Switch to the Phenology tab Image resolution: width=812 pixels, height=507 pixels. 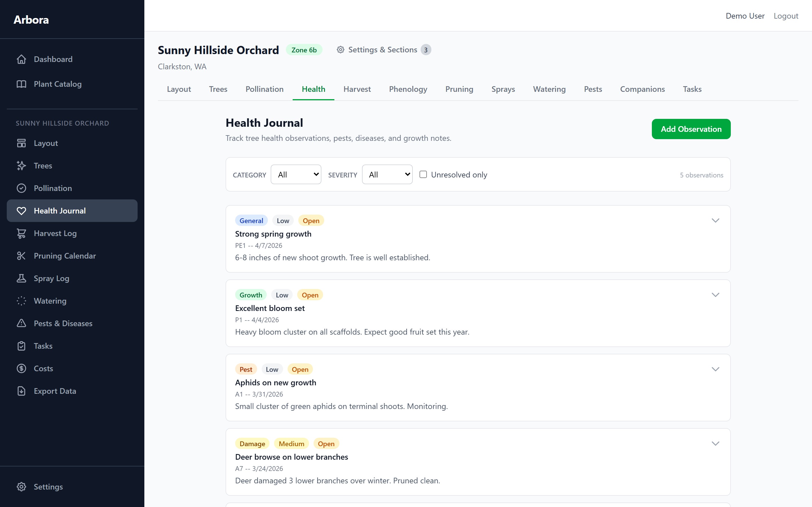(x=408, y=89)
